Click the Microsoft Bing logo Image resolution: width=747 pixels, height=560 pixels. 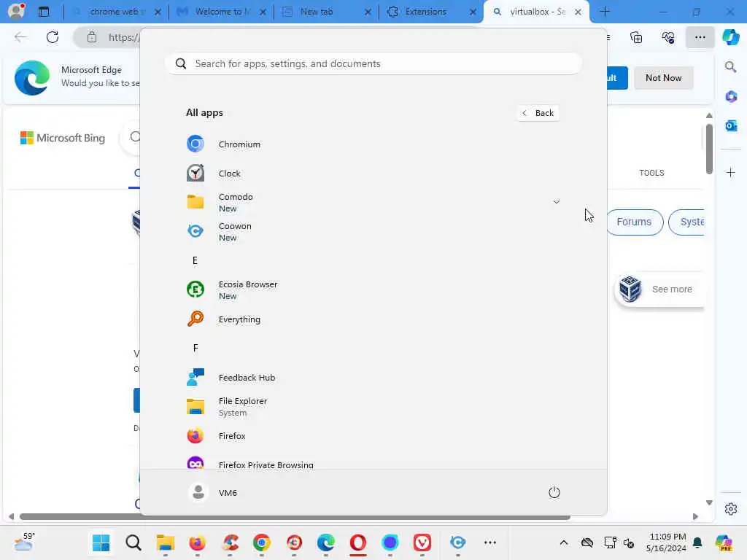point(63,138)
